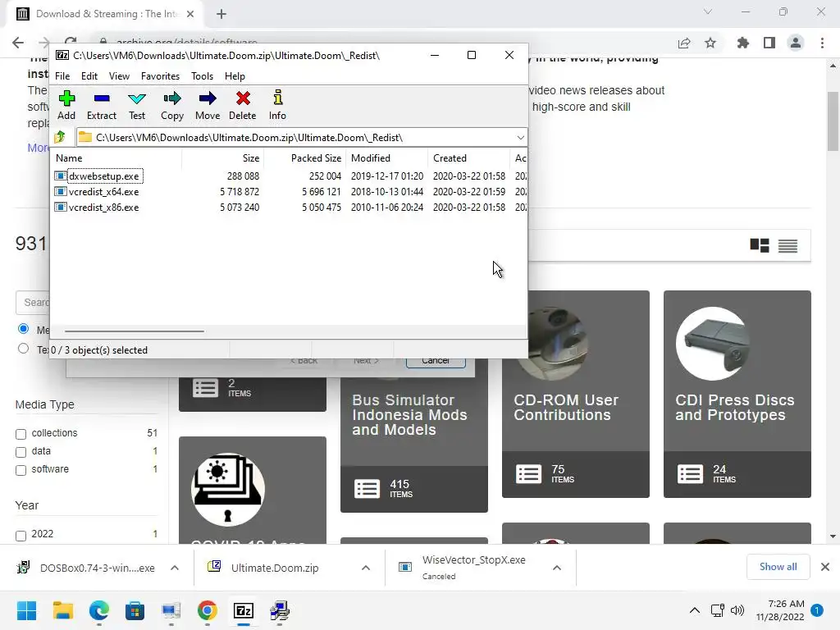Select the Text contents radio button
The image size is (840, 630).
[x=23, y=349]
